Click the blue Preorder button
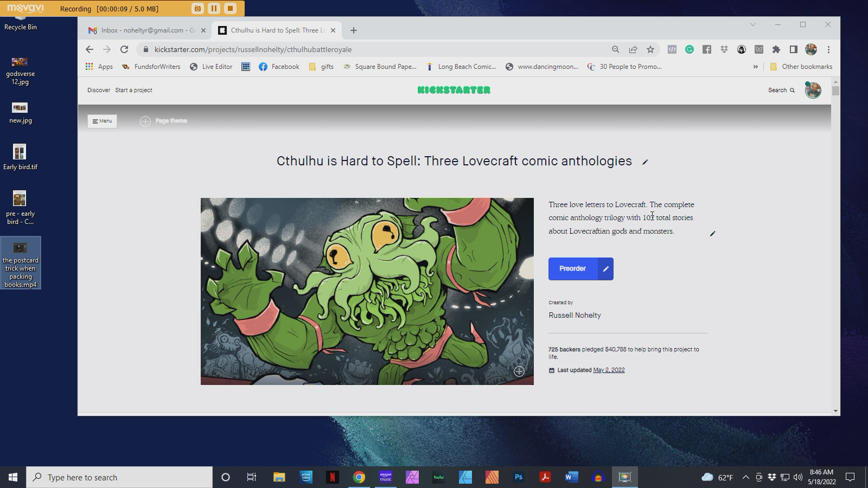 572,269
